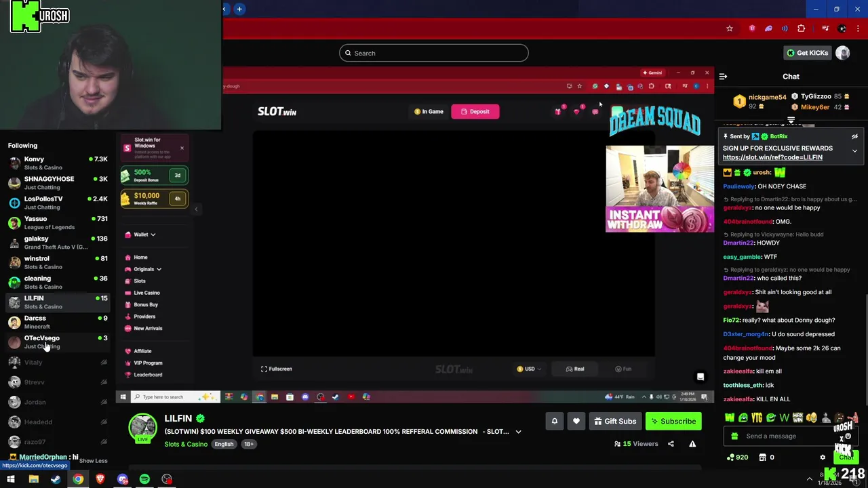Screen dimensions: 868x488
Task: Open the VIP Program page
Action: coord(143,363)
